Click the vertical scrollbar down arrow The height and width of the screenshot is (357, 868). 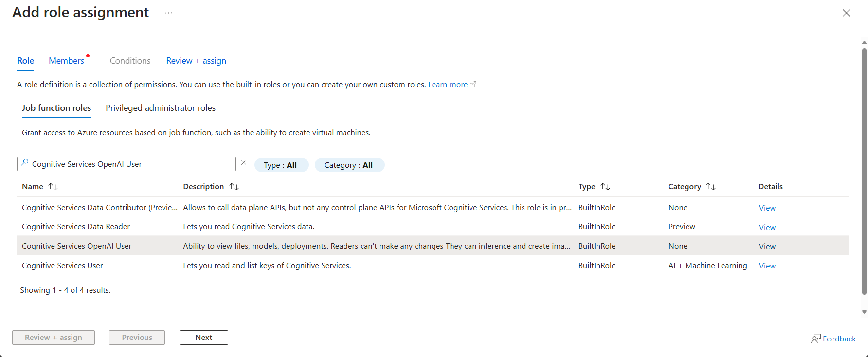[864, 312]
